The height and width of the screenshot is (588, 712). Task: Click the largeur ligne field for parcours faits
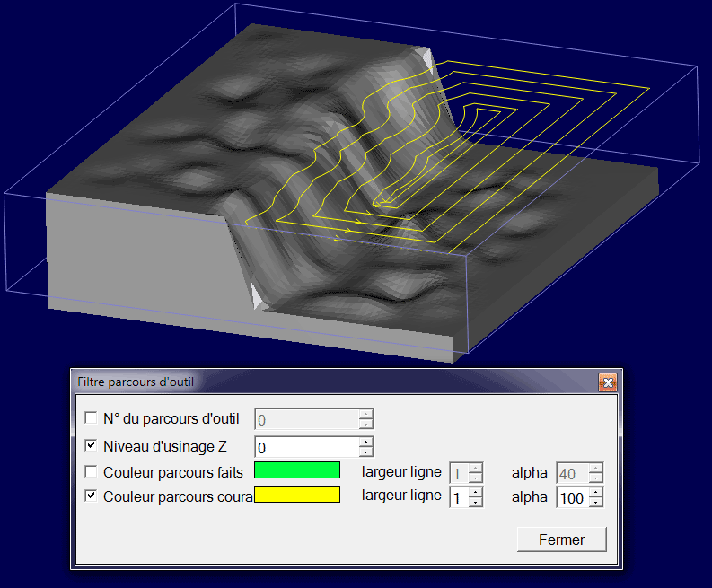pyautogui.click(x=459, y=474)
